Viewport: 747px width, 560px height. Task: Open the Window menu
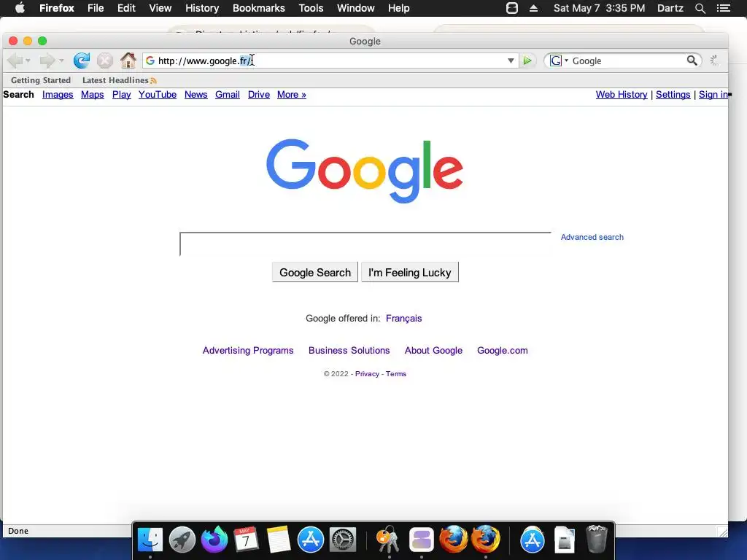pos(356,8)
